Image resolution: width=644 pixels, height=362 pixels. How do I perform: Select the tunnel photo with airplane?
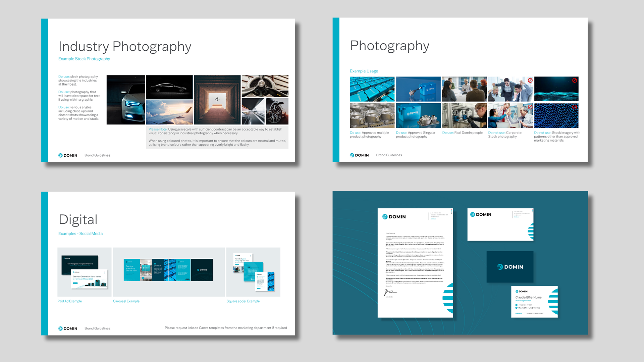(x=217, y=100)
